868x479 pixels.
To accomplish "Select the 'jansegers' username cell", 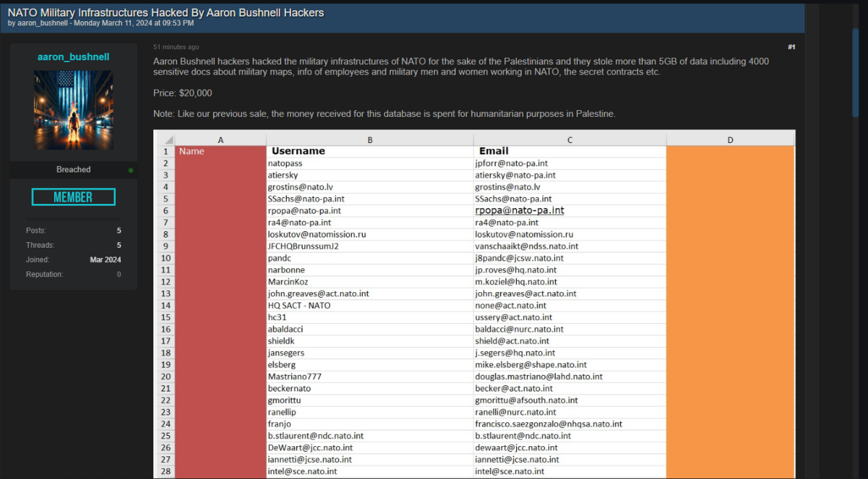I will coord(370,353).
